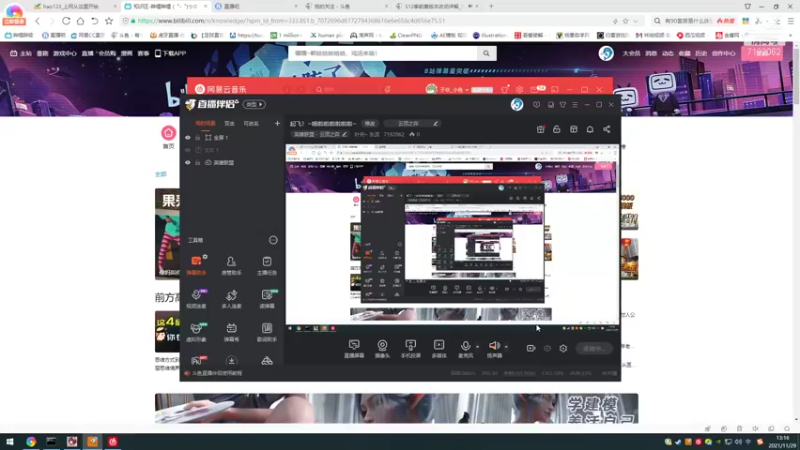The height and width of the screenshot is (450, 800).
Task: Open the 歌词助手 tool icon
Action: (267, 332)
